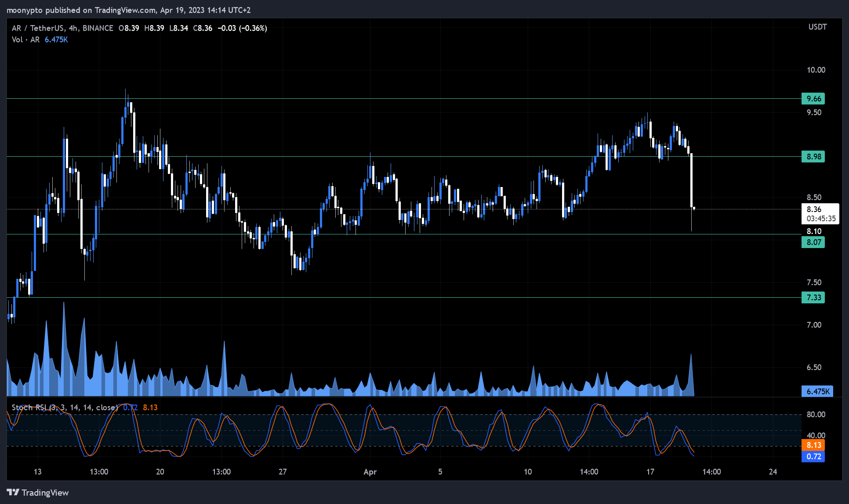Click the 40.00 Stoch RSI axis label
The width and height of the screenshot is (849, 504).
(x=816, y=436)
